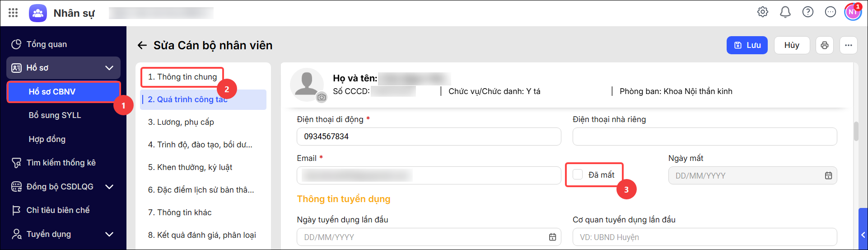Expand the Tuyển dụng menu
The image size is (868, 250).
tap(109, 234)
